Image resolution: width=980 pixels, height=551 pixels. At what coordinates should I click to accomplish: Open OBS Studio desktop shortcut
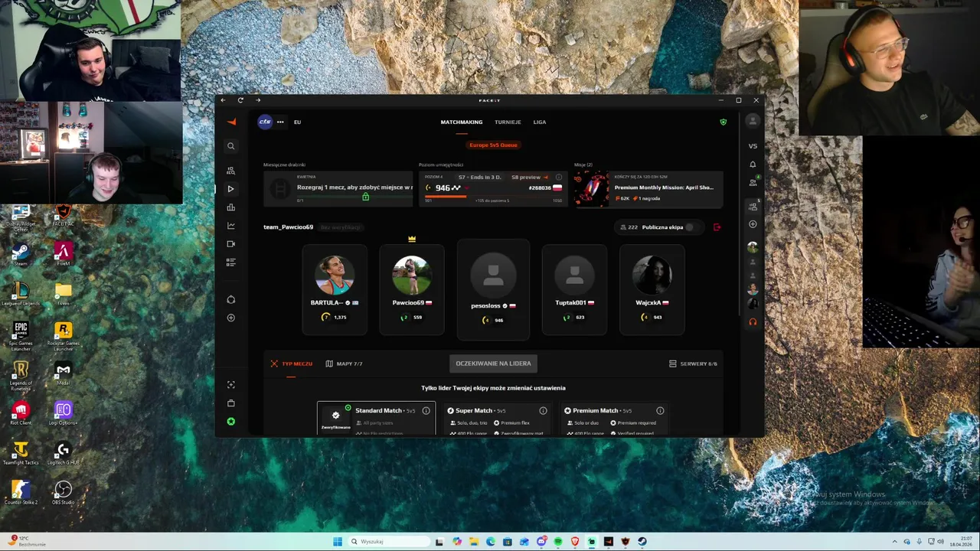(63, 492)
